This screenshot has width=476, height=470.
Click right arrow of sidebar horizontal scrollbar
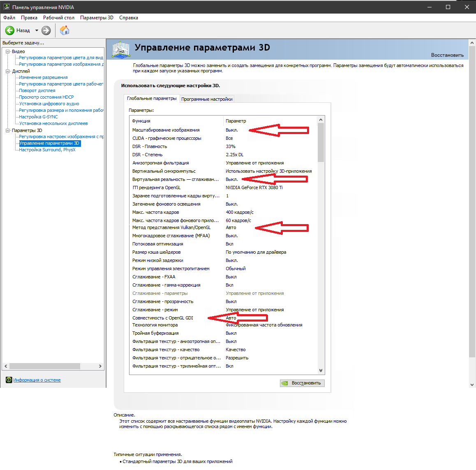coord(100,366)
